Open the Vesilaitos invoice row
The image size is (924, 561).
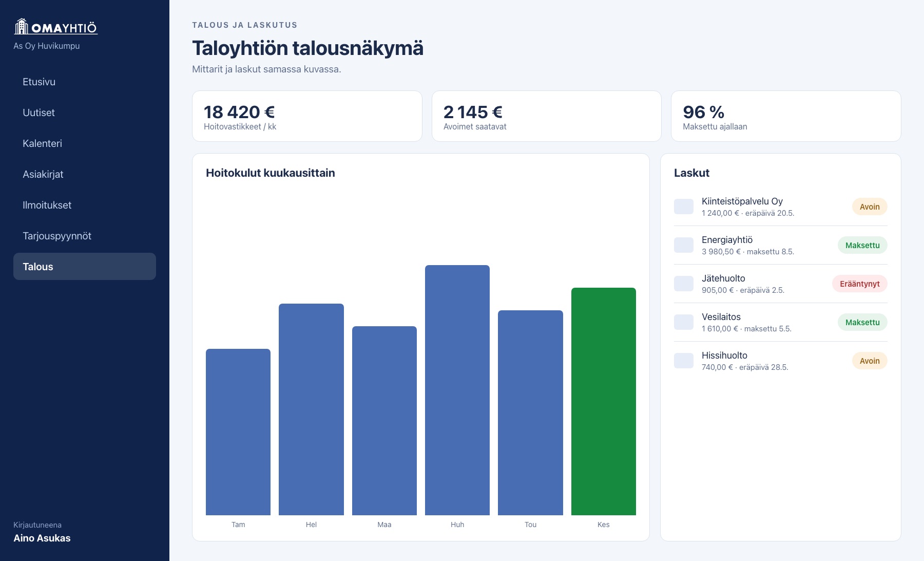tap(781, 322)
